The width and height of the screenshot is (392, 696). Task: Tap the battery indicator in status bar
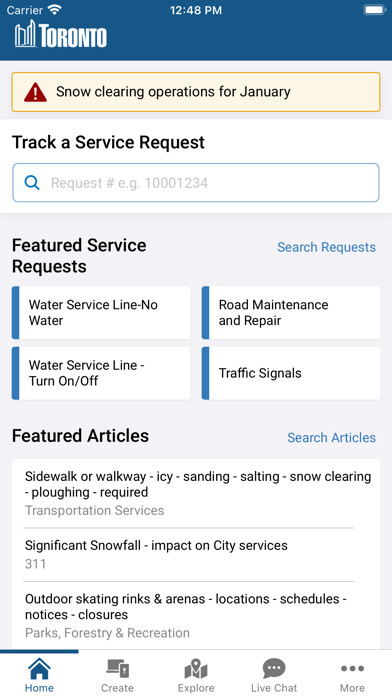[x=375, y=10]
